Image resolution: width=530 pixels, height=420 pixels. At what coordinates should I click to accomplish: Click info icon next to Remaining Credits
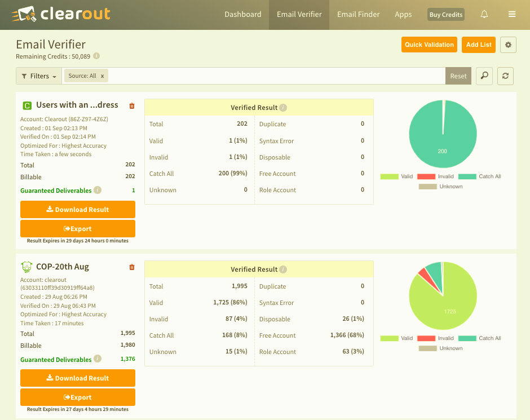point(96,56)
